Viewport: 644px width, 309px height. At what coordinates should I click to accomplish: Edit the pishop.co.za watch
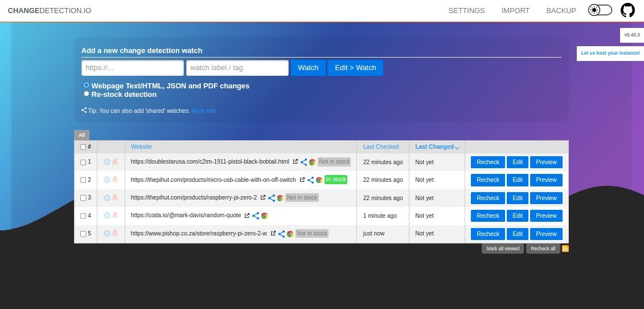pos(518,234)
